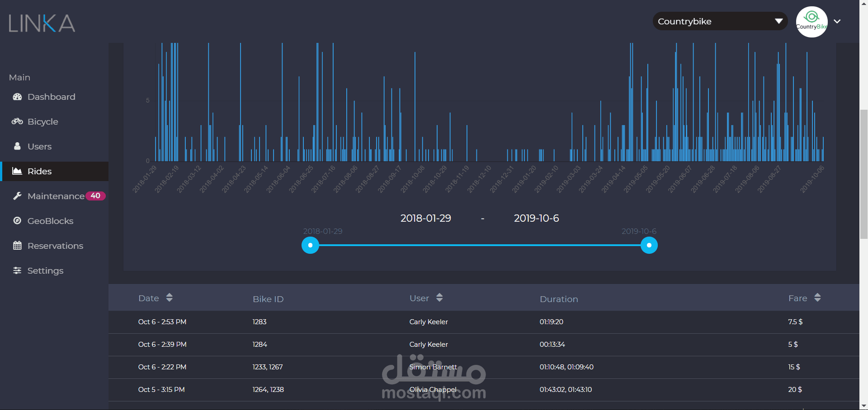Screen dimensions: 868x410
Task: Click duration 01:10:48, 01:09:40
Action: (566, 367)
